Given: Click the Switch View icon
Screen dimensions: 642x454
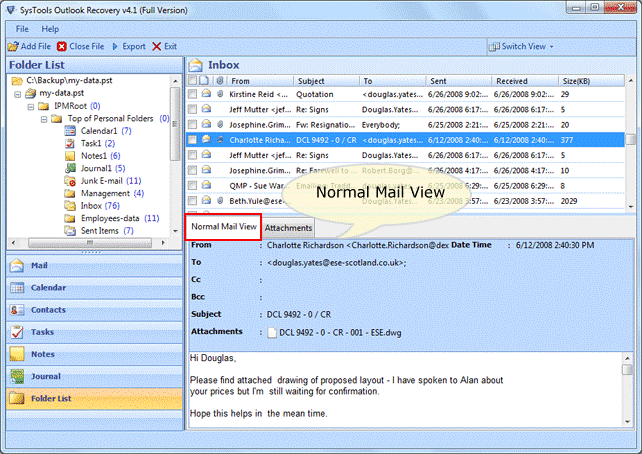Looking at the screenshot, I should point(494,47).
